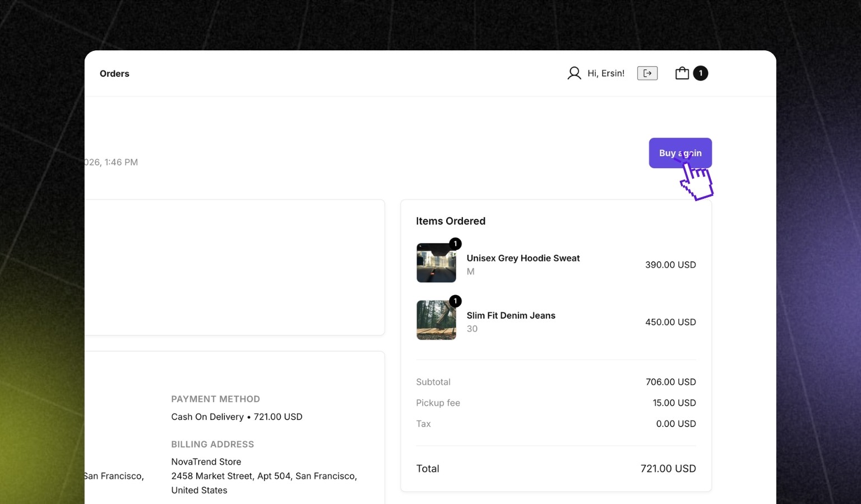Click the United States country text
The width and height of the screenshot is (861, 504).
[x=199, y=491]
